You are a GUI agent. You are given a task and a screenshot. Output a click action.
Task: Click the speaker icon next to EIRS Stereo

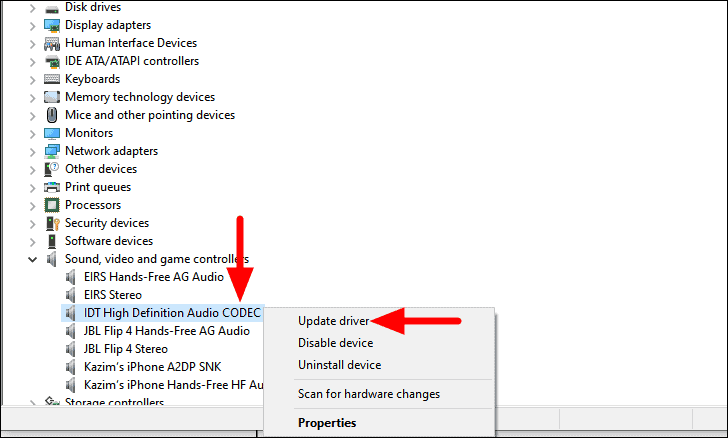click(71, 295)
